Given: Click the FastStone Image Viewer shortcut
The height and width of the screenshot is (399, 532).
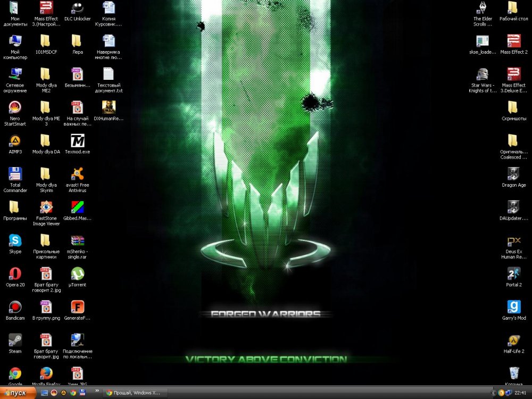Looking at the screenshot, I should pyautogui.click(x=46, y=213).
